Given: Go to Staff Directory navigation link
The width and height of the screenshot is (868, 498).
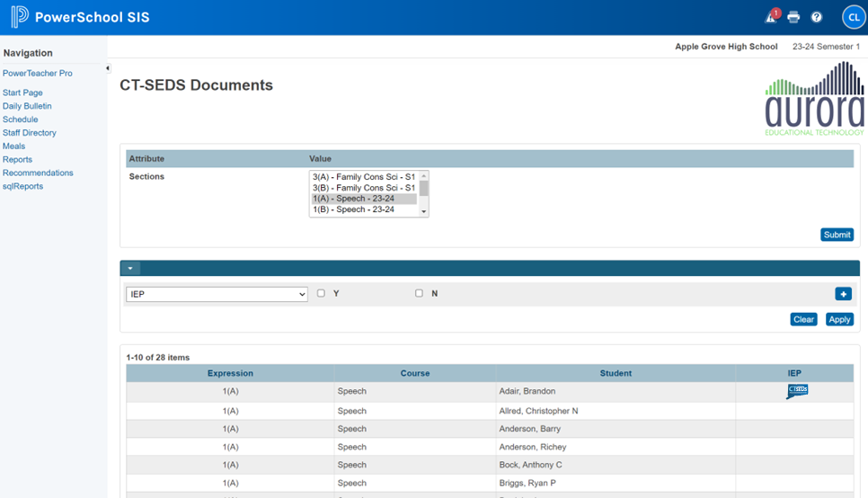Looking at the screenshot, I should pos(30,133).
